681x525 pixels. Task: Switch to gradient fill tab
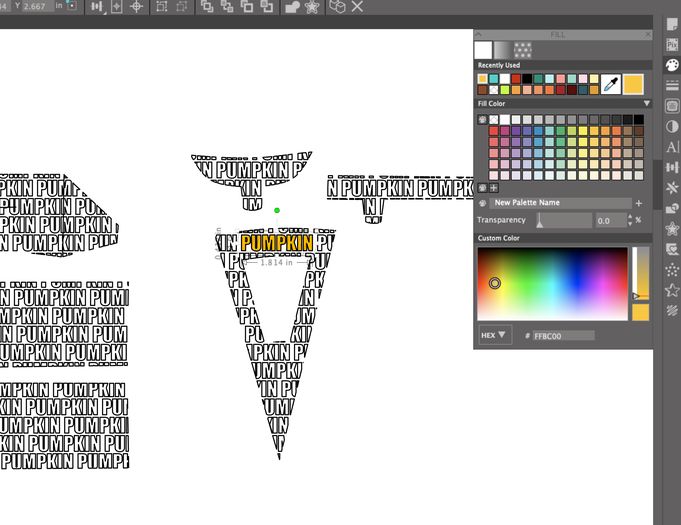(x=502, y=50)
